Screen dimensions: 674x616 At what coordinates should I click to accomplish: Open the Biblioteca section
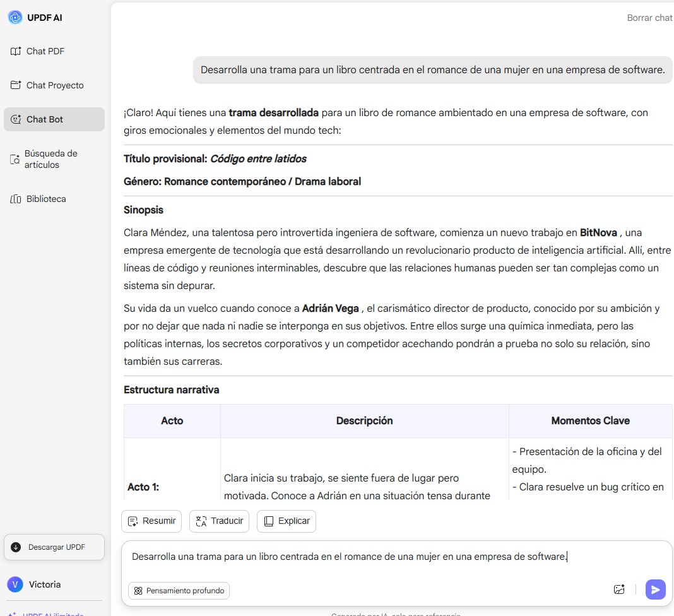38,199
